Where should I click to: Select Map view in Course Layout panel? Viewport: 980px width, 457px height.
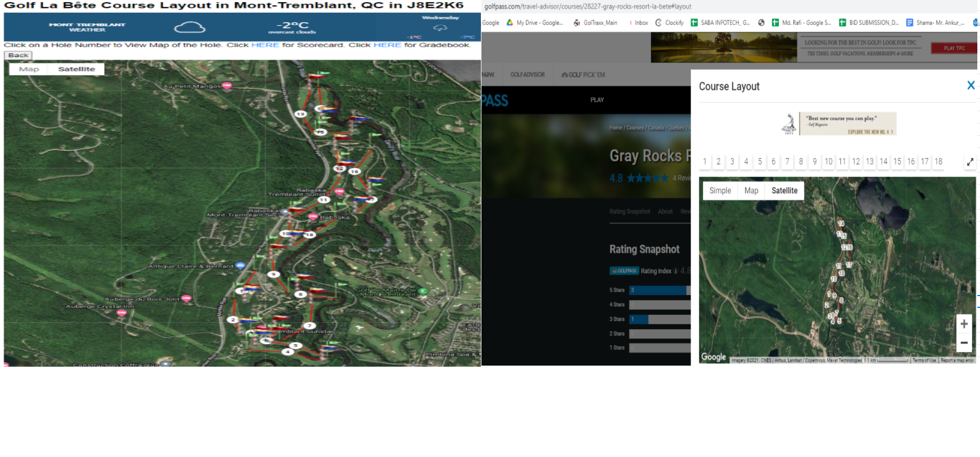tap(751, 191)
